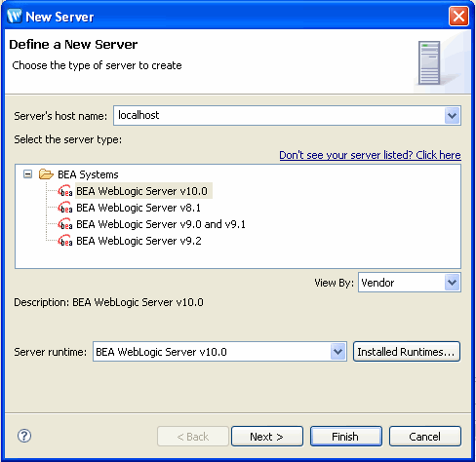Click the bea icon beside Server v9.0 and v9.1
This screenshot has width=476, height=462.
click(65, 224)
